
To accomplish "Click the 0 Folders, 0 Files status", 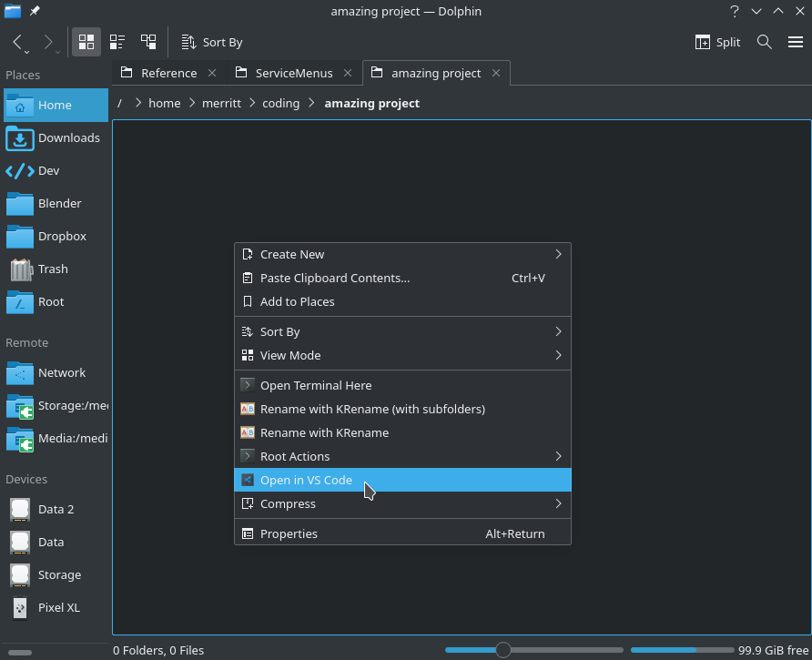I will tap(158, 650).
